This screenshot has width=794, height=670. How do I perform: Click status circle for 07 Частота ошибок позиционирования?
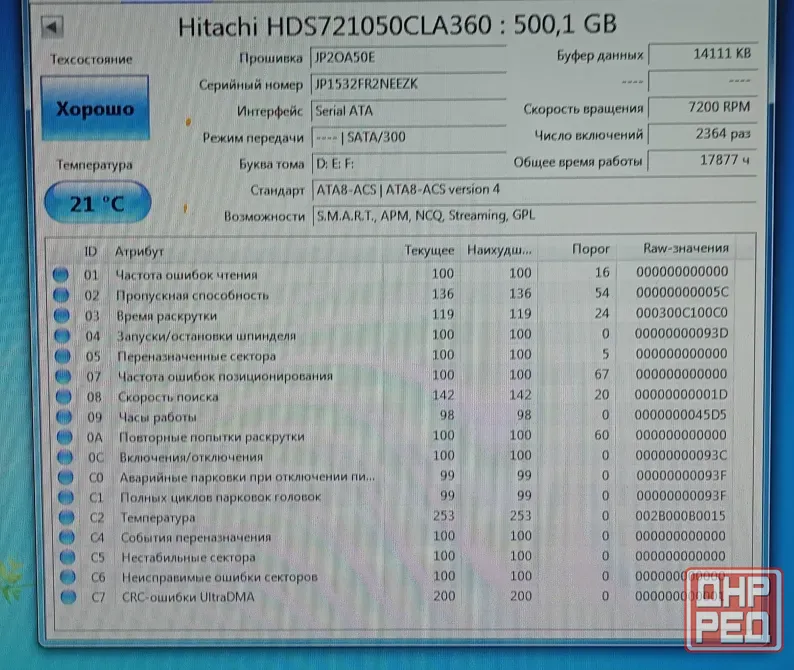[63, 376]
